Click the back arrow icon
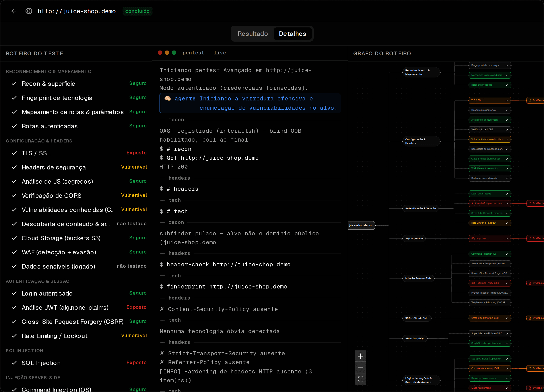Image resolution: width=544 pixels, height=392 pixels. tap(14, 11)
